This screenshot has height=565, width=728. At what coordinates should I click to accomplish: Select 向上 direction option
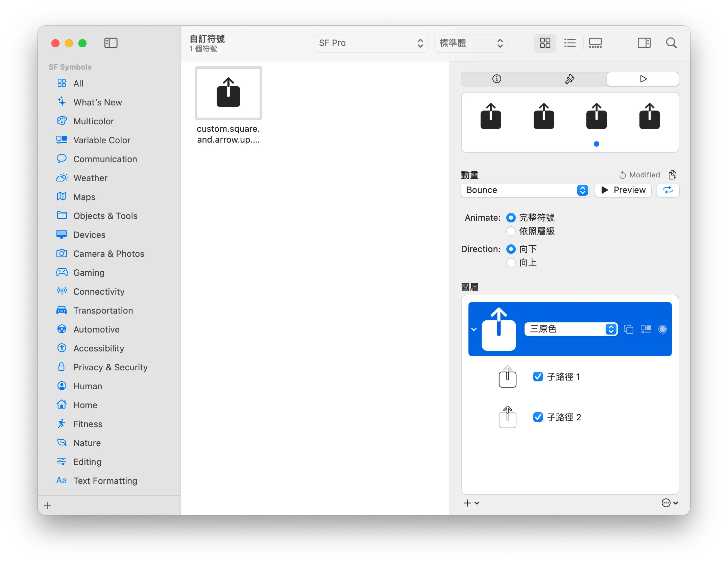[511, 263]
